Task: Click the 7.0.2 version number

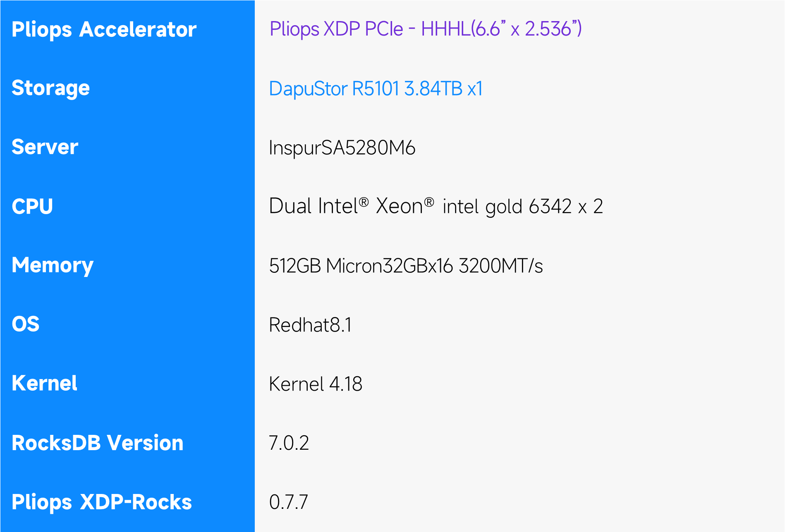Action: (289, 443)
